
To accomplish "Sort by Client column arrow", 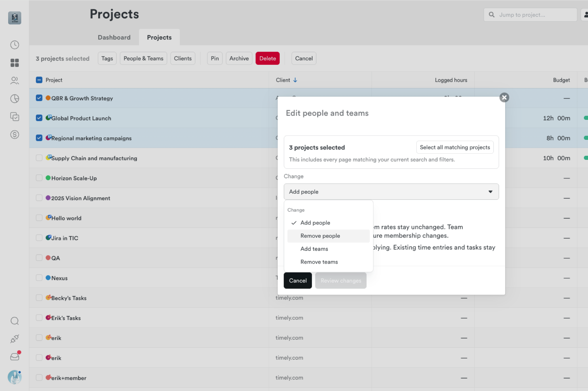I will (x=295, y=80).
